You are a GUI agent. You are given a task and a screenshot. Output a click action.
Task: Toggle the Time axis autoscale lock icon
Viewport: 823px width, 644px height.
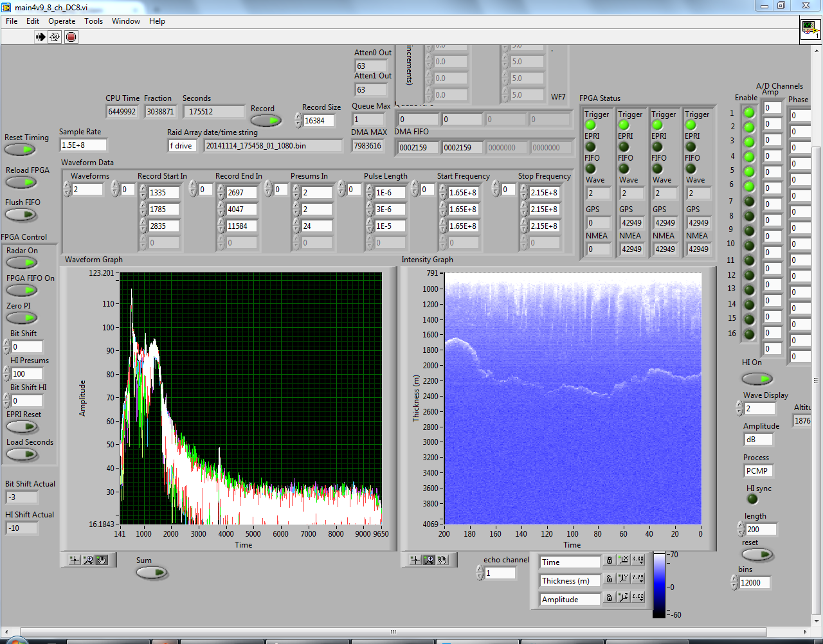click(x=609, y=560)
